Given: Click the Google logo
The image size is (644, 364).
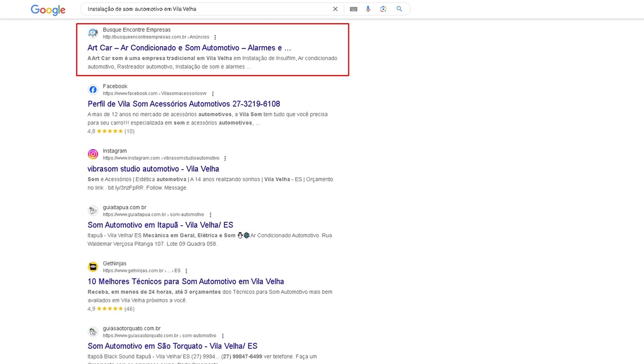Looking at the screenshot, I should [48, 10].
